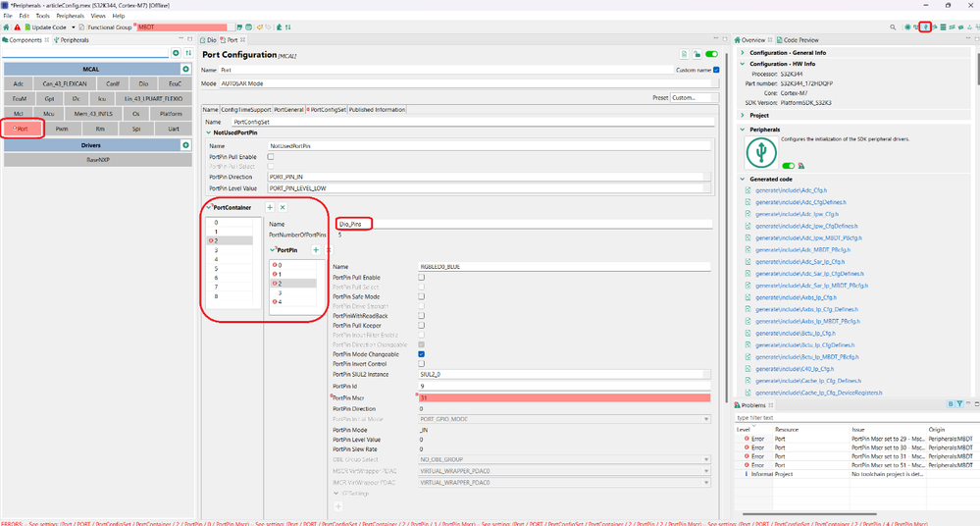Screen dimensions: 980x526
Task: Check the PortPin Invert Control checkbox
Action: pos(421,363)
